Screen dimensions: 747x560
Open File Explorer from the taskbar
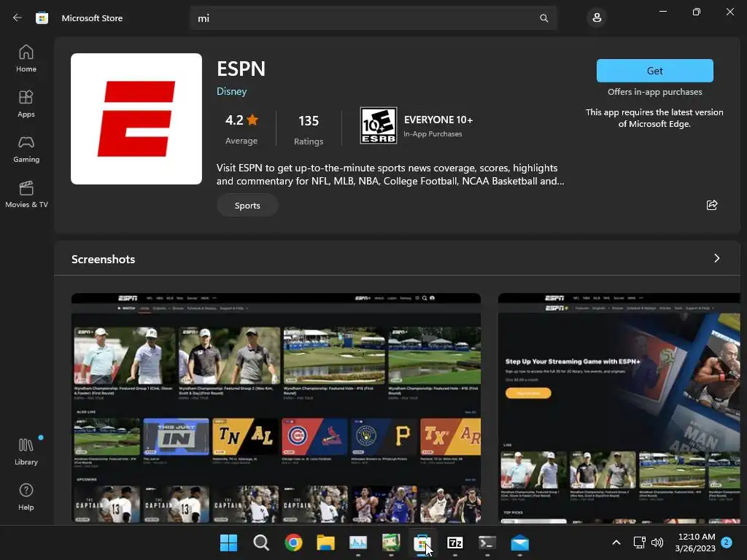coord(326,542)
